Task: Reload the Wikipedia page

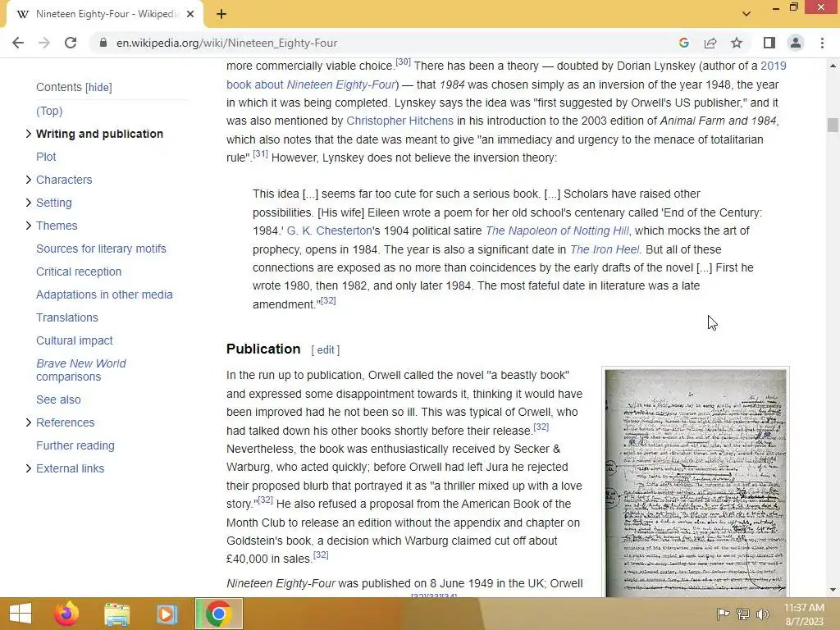Action: pyautogui.click(x=71, y=43)
